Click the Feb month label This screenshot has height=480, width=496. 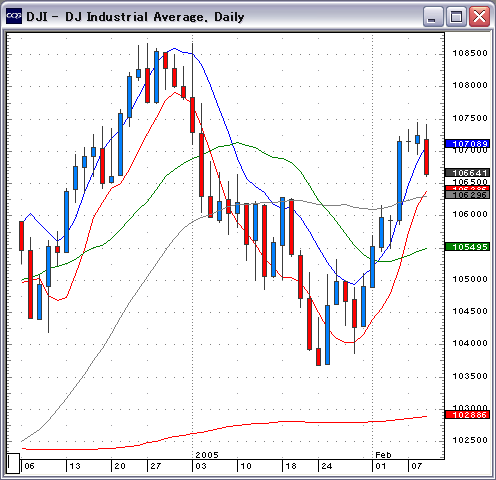click(383, 455)
